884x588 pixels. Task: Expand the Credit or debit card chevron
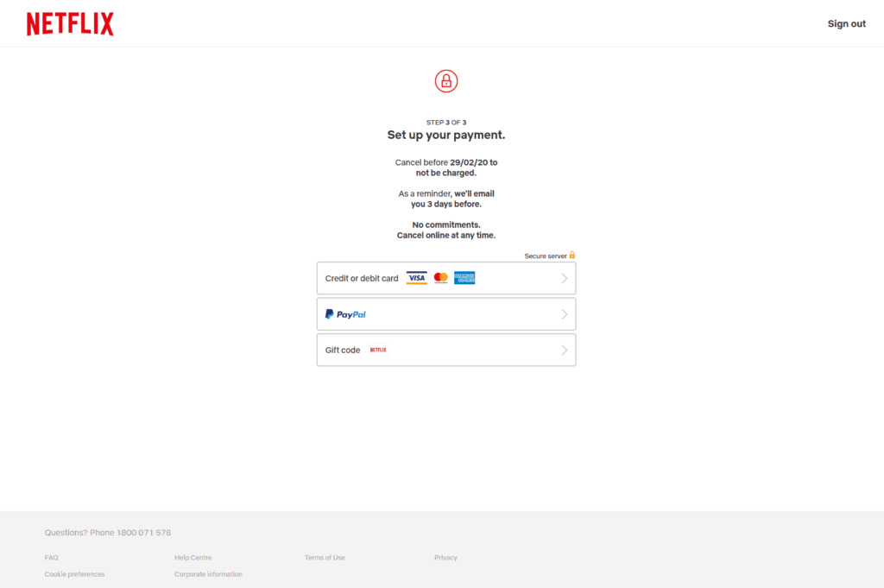click(x=565, y=279)
